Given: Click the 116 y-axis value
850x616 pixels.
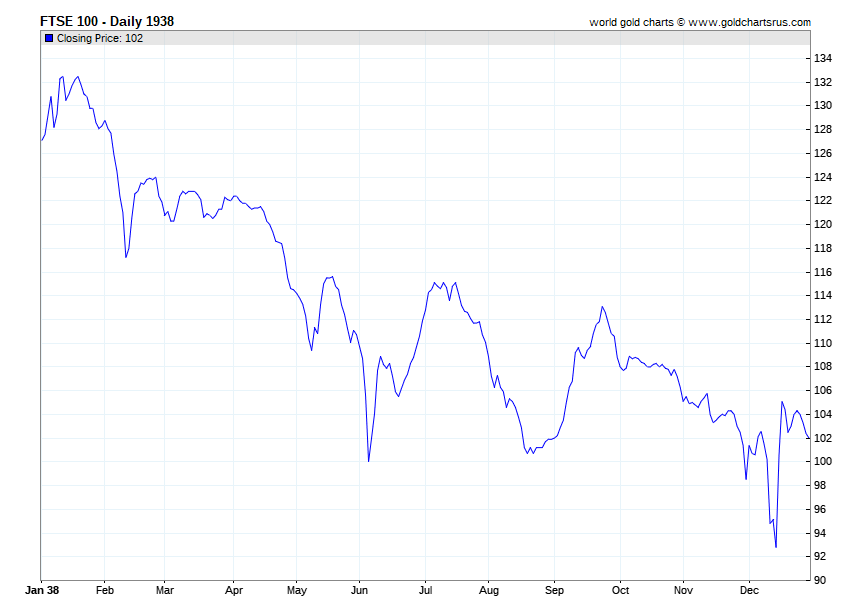Looking at the screenshot, I should (823, 272).
